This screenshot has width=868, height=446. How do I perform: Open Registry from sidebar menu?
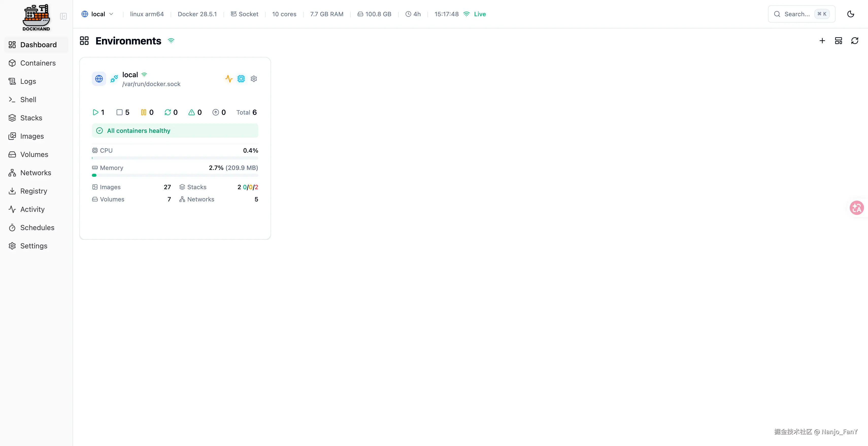(x=33, y=191)
